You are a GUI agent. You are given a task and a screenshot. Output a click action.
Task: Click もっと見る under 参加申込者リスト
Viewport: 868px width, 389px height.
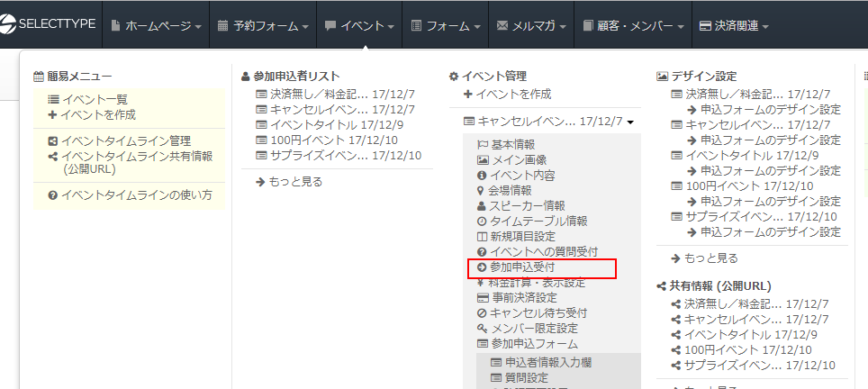[x=294, y=181]
